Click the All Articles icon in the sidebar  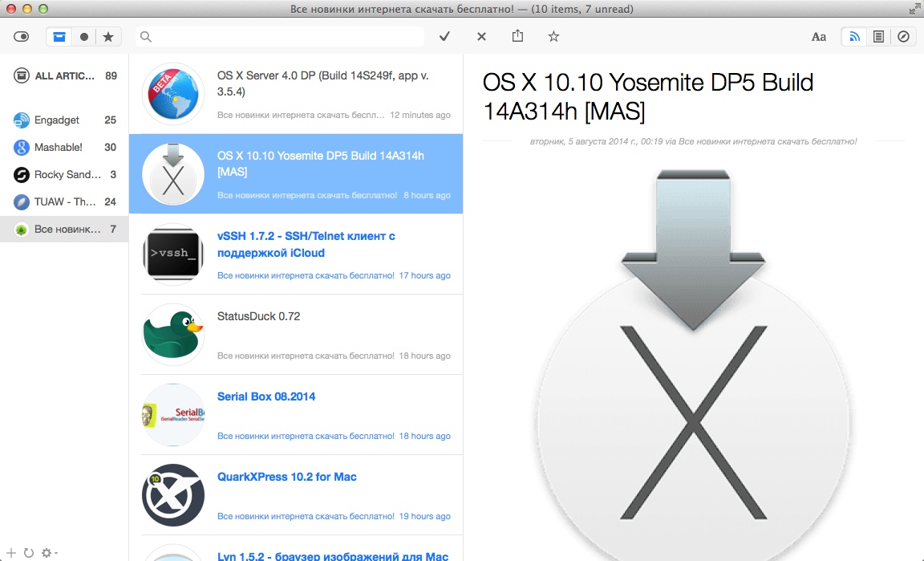tap(21, 75)
